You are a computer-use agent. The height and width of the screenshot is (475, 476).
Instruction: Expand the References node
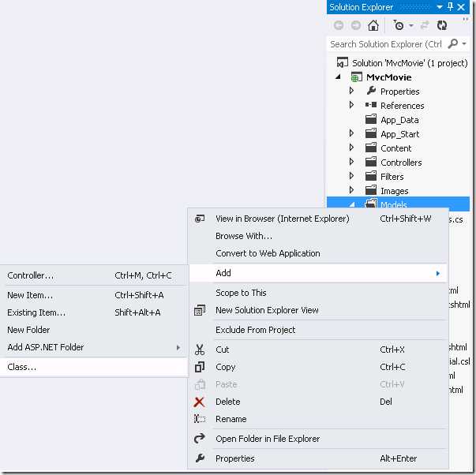pos(351,105)
